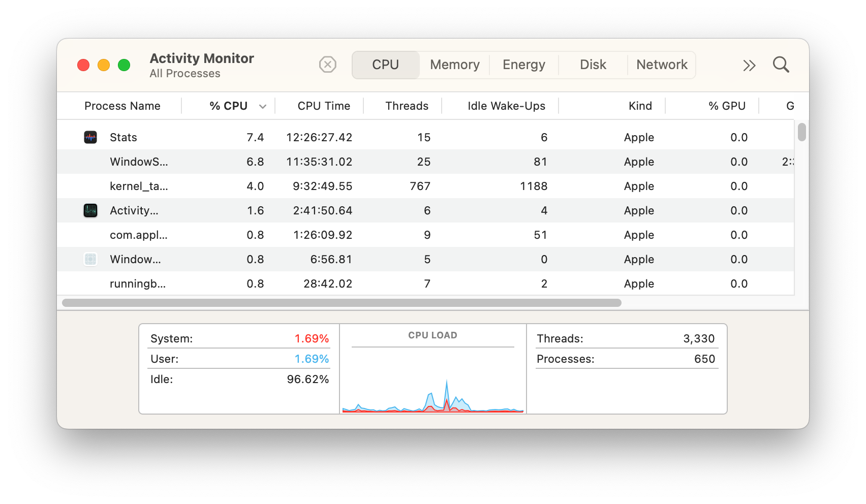The image size is (866, 504).
Task: Click CPU time value 12:26:27.42
Action: point(319,137)
